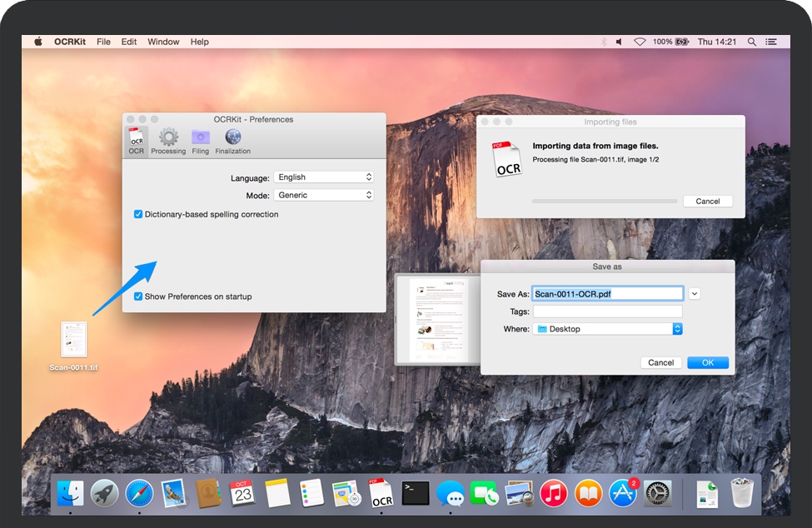
Task: Open the Processing preferences pane
Action: [168, 141]
